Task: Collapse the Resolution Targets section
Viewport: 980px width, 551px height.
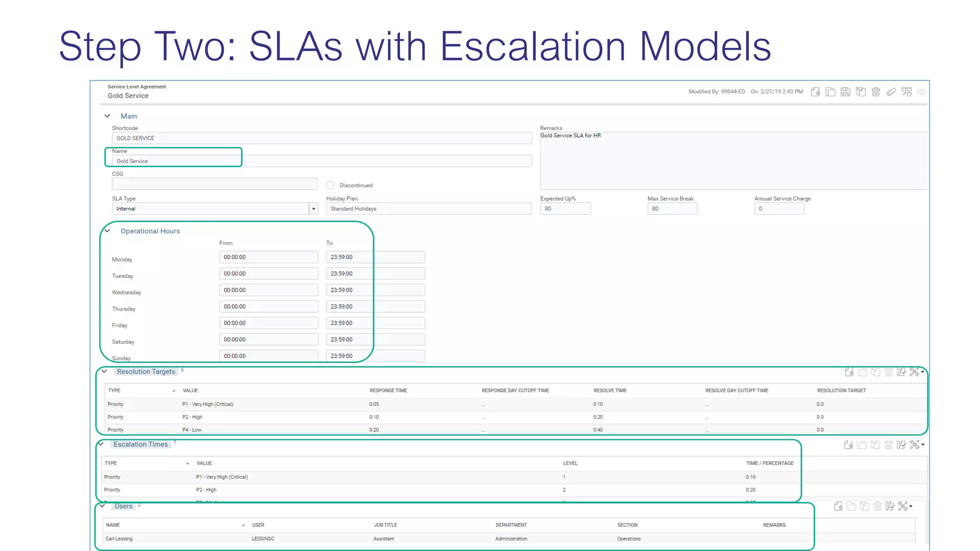Action: [x=104, y=372]
